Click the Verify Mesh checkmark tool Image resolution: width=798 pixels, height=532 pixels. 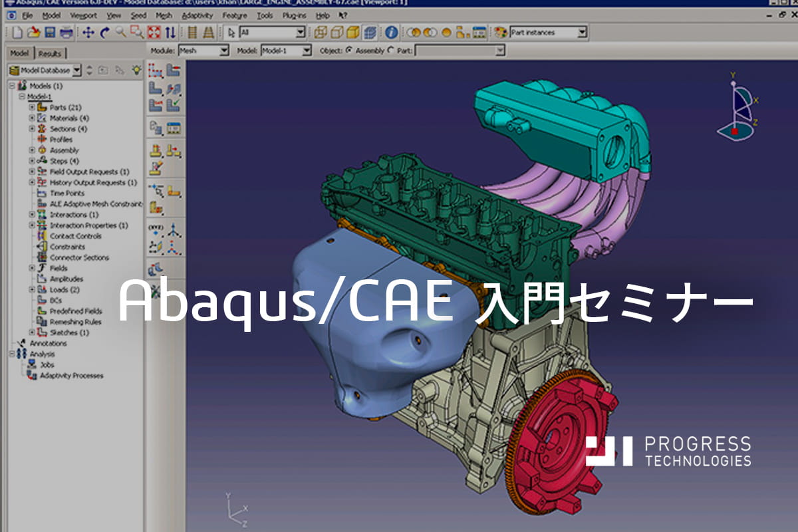pos(173,105)
